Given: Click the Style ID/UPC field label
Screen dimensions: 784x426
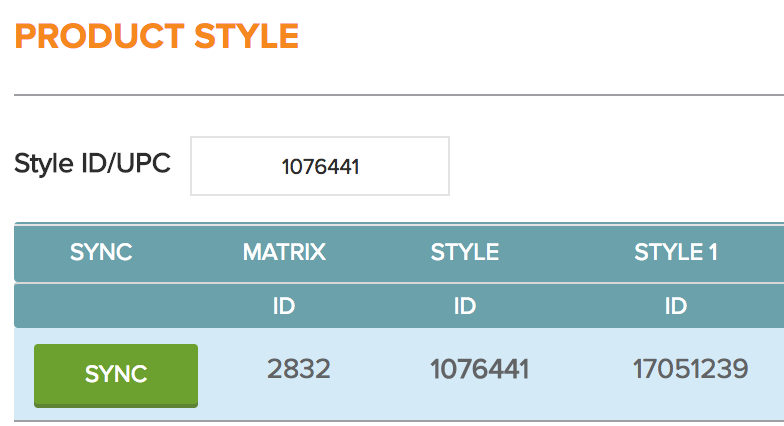Looking at the screenshot, I should 92,163.
